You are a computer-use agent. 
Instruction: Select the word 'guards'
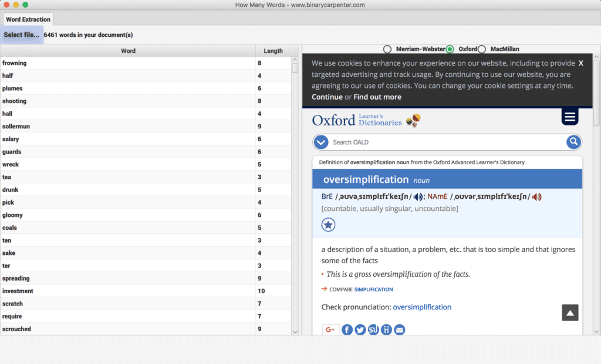click(12, 152)
